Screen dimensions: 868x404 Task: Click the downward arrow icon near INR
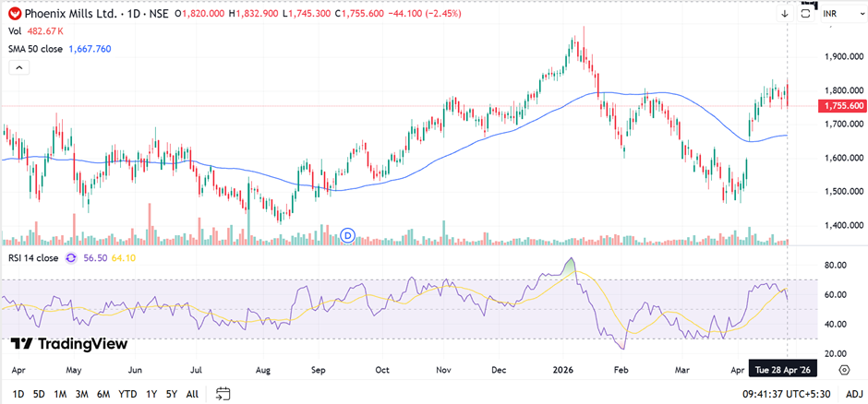[x=784, y=14]
